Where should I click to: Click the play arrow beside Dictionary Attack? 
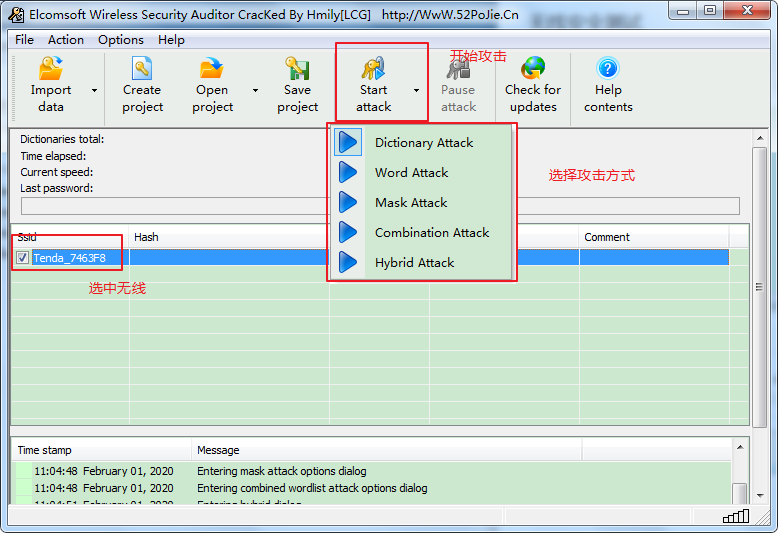click(x=348, y=142)
